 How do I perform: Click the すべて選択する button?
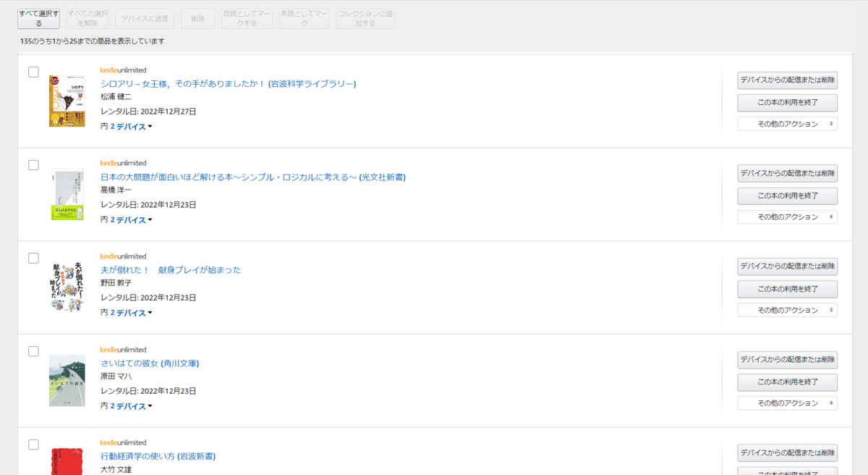(x=38, y=19)
